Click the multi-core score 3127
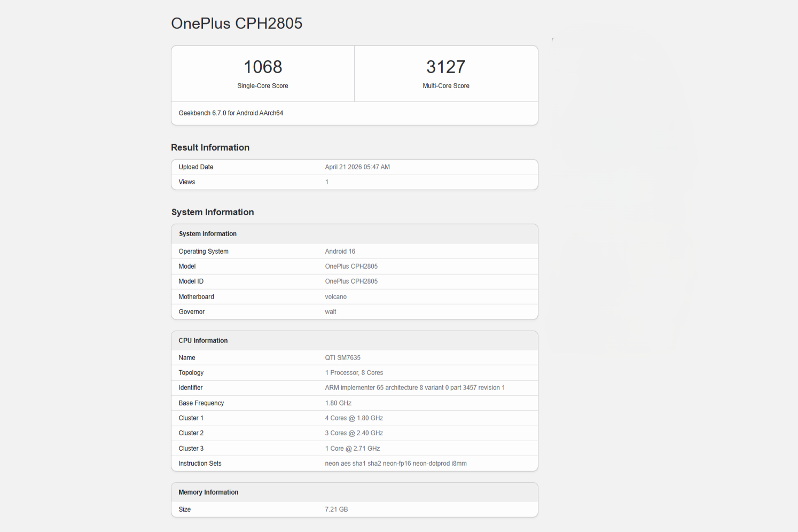Screen dimensions: 798x532 [x=445, y=67]
